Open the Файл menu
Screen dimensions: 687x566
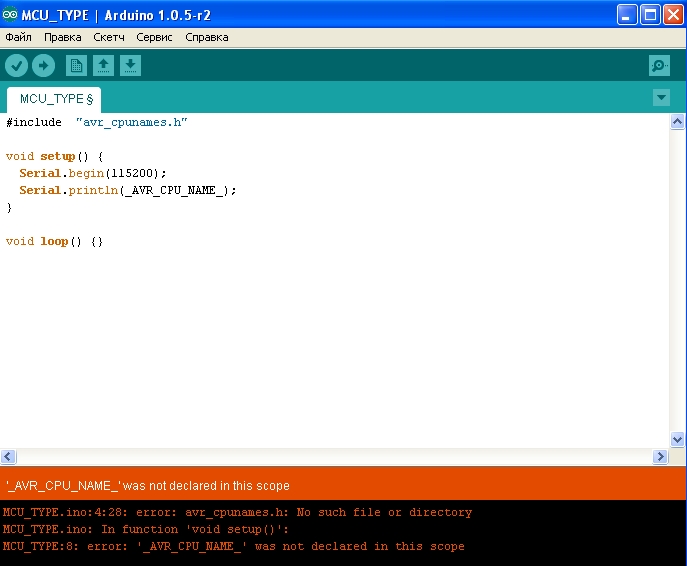click(x=18, y=37)
